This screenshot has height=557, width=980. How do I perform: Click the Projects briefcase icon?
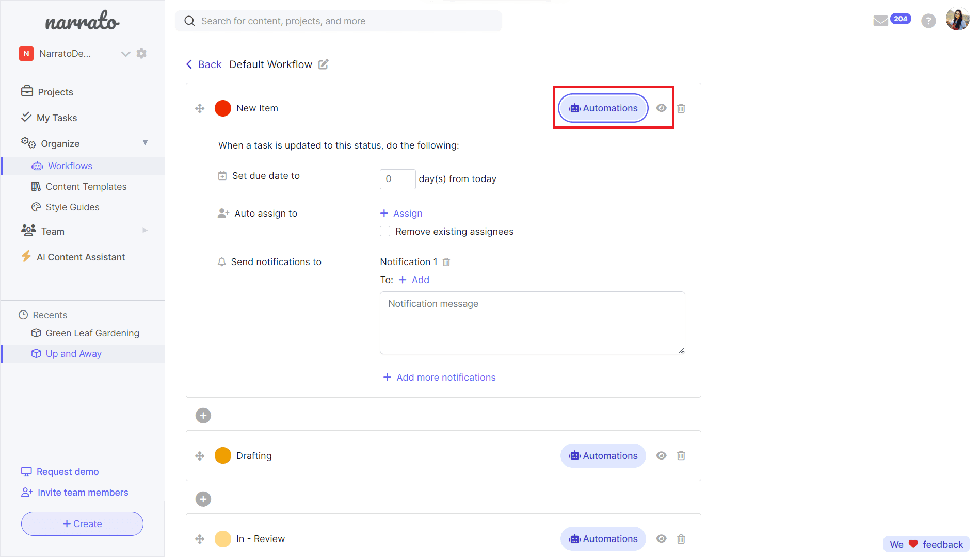tap(27, 91)
